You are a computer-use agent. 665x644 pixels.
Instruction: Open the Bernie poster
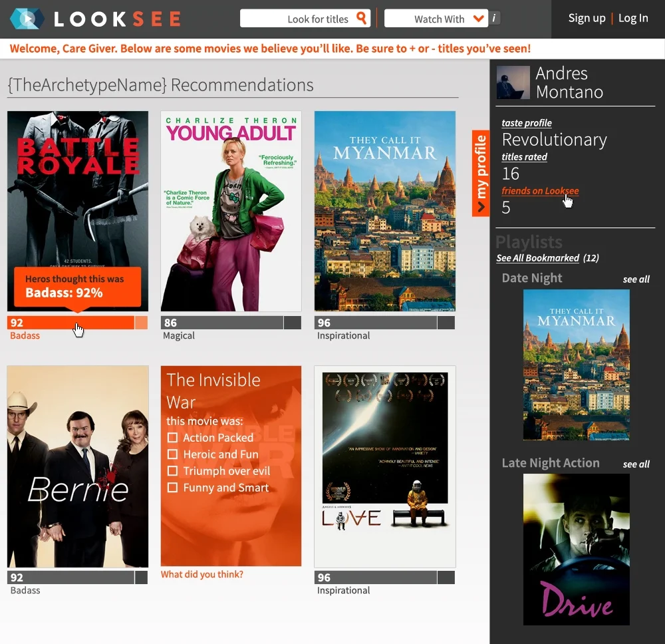tap(78, 466)
